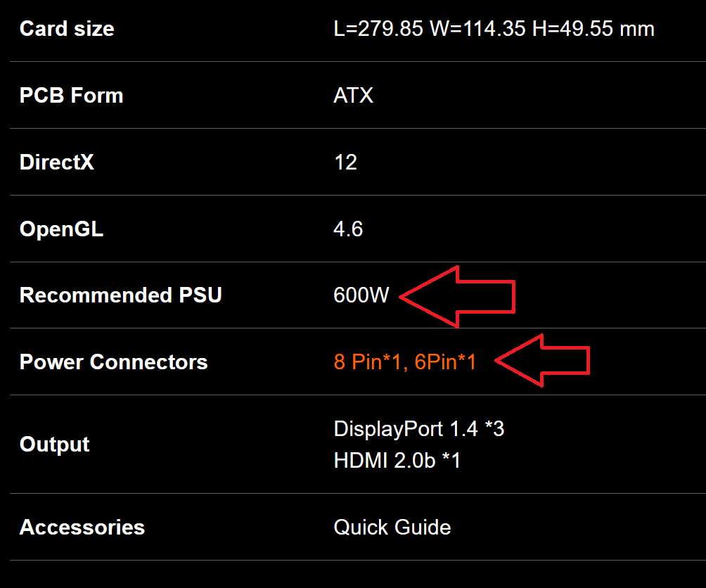
Task: Click the orange '8 Pin*1, 6Pin*1' text
Action: pyautogui.click(x=405, y=362)
